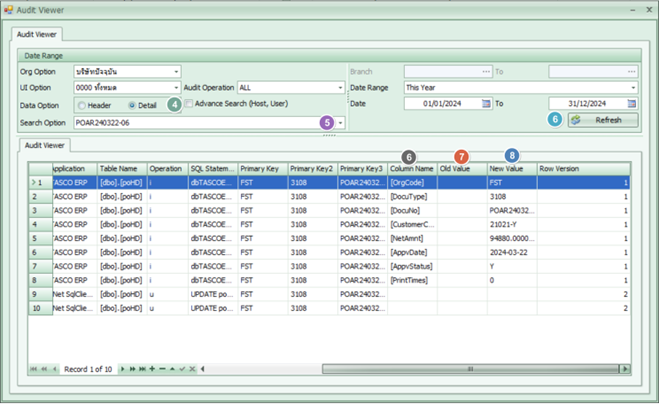Click the cancel edit X icon

[192, 369]
